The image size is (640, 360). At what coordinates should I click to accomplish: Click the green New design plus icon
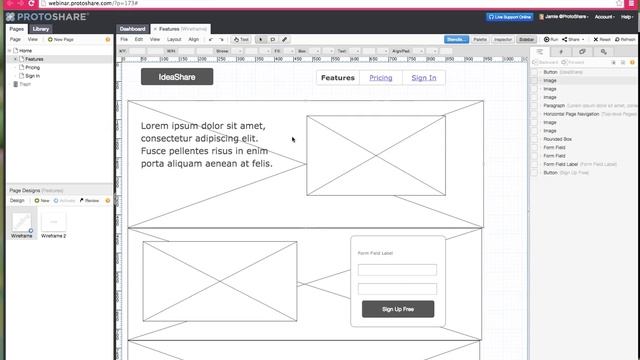tap(37, 200)
